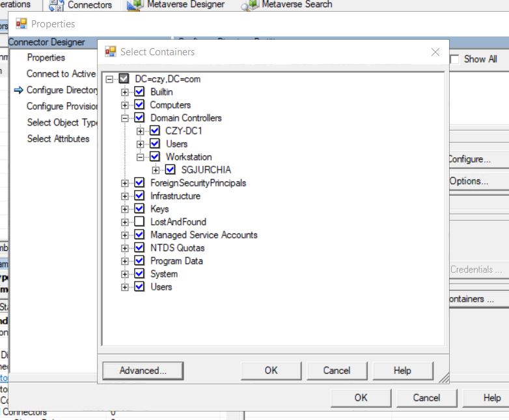The width and height of the screenshot is (509, 420).
Task: Uncheck the System container checkbox
Action: pyautogui.click(x=139, y=274)
